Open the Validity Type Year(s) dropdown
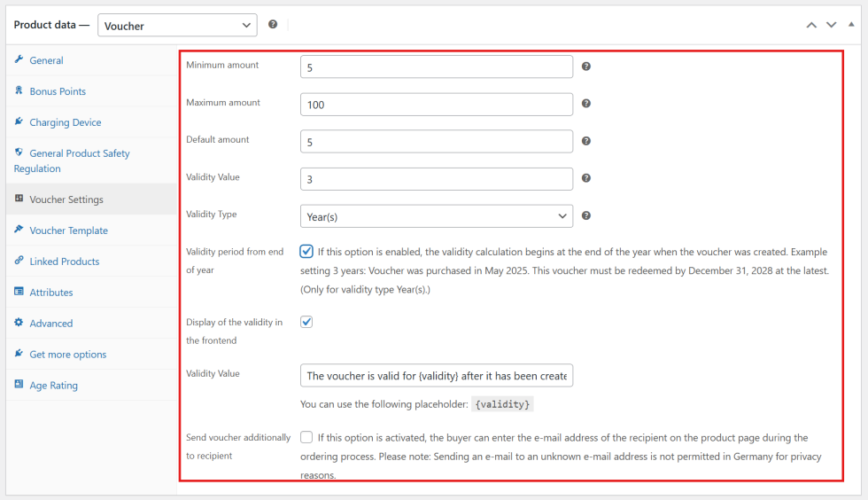This screenshot has width=868, height=500. [436, 216]
